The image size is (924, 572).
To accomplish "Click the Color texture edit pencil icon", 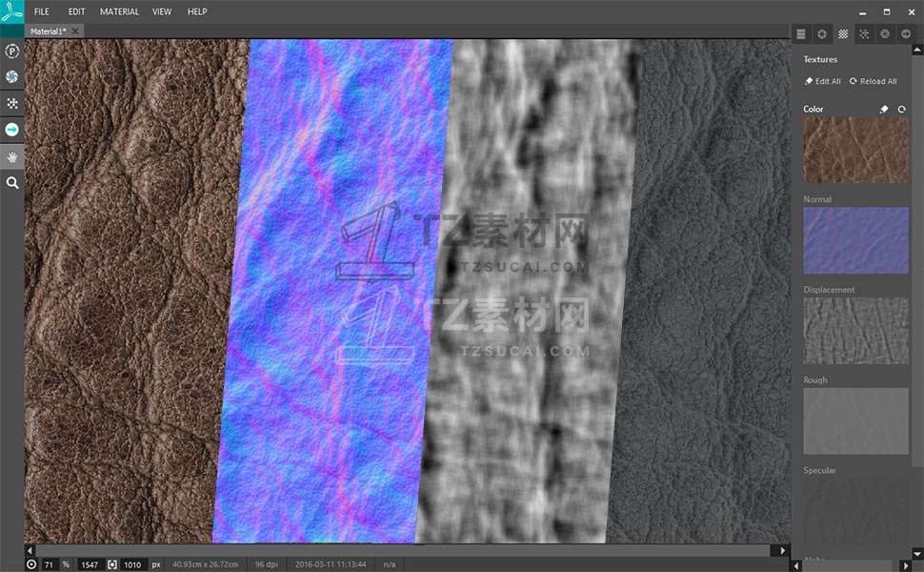I will tap(884, 109).
